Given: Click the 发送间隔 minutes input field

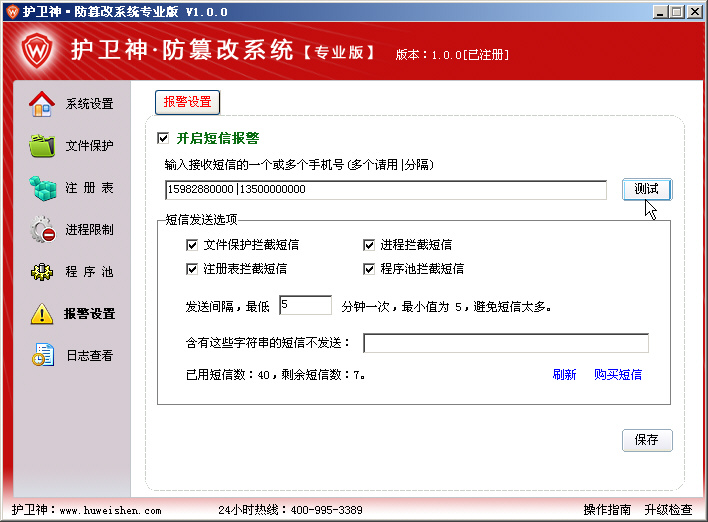Looking at the screenshot, I should tap(306, 305).
